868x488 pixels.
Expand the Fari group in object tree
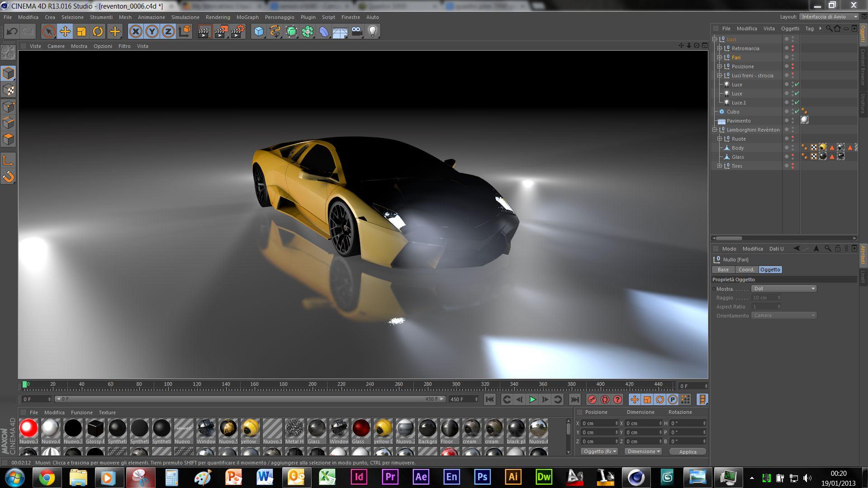coord(720,57)
